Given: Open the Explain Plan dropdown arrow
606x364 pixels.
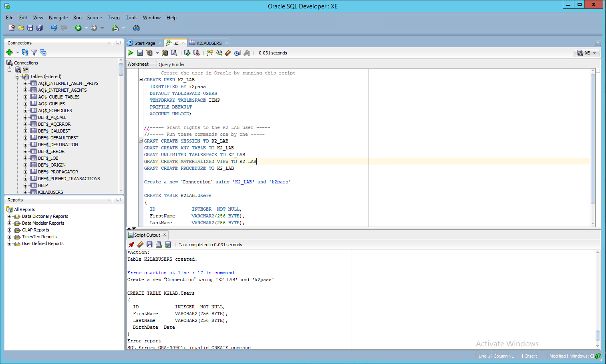Looking at the screenshot, I should click(157, 53).
